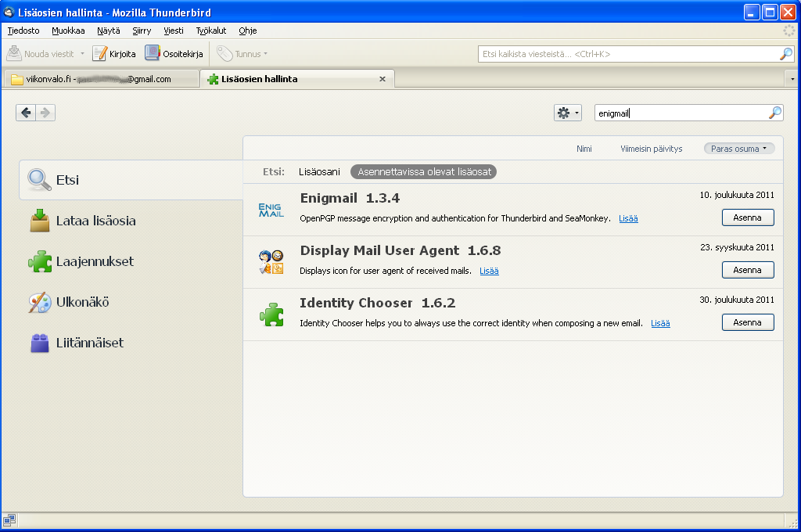This screenshot has height=532, width=801.
Task: Click the Thunderbird icon in the title bar
Action: point(9,12)
